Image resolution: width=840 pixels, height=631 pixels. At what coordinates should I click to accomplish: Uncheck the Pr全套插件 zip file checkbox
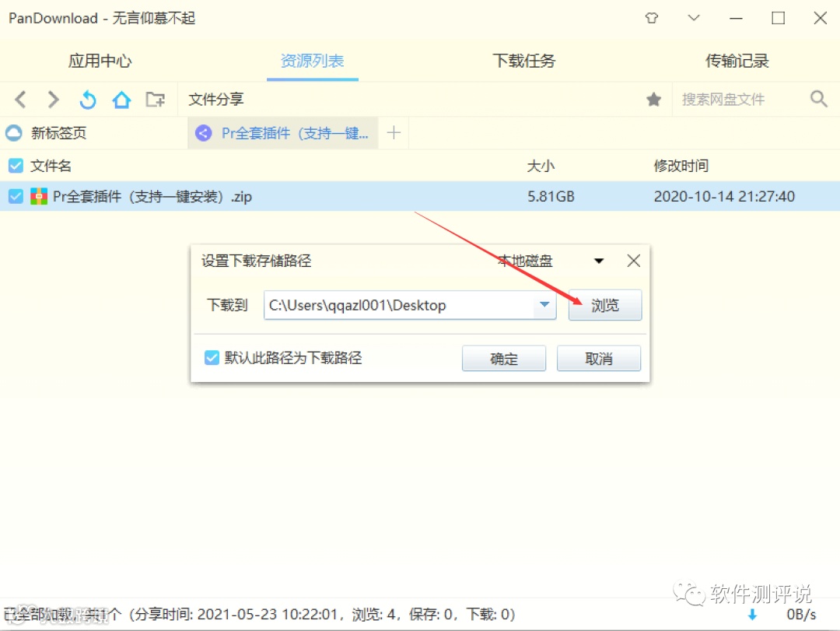click(x=16, y=196)
